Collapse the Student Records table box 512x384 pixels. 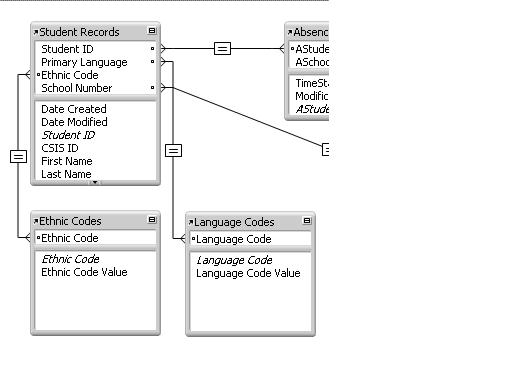tap(152, 31)
